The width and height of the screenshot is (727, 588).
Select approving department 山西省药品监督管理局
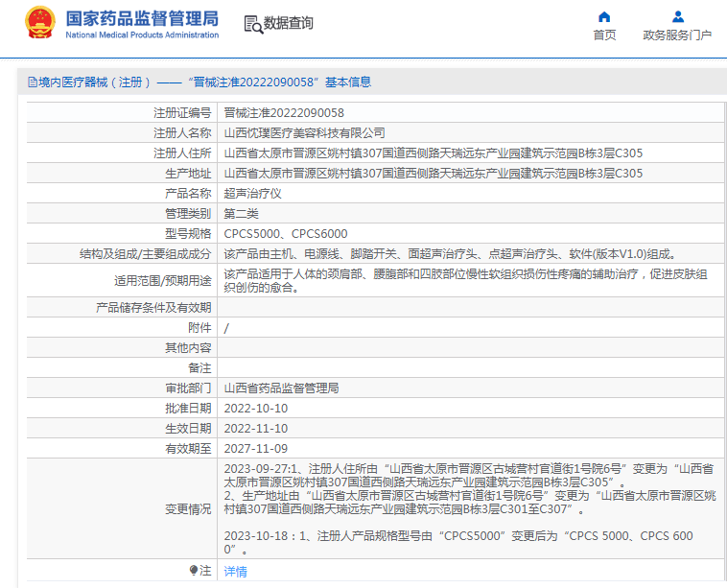tap(281, 388)
